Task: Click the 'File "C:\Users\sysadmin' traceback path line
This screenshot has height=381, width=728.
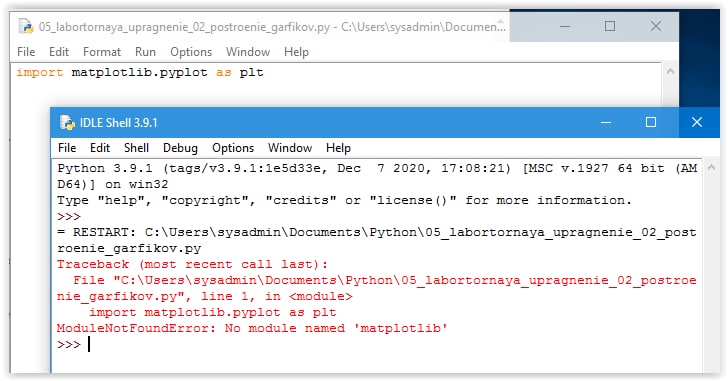Action: click(384, 280)
